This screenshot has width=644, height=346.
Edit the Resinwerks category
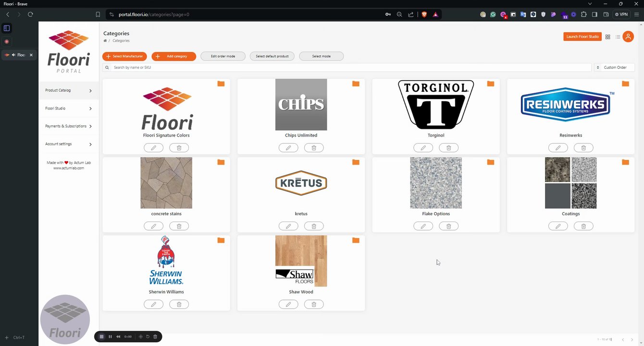tap(558, 148)
